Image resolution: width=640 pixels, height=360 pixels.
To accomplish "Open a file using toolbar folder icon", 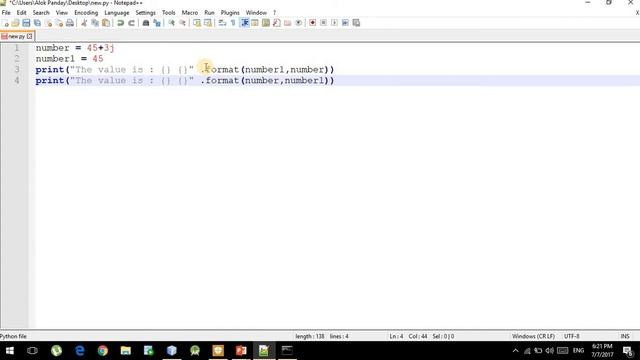I will point(16,23).
